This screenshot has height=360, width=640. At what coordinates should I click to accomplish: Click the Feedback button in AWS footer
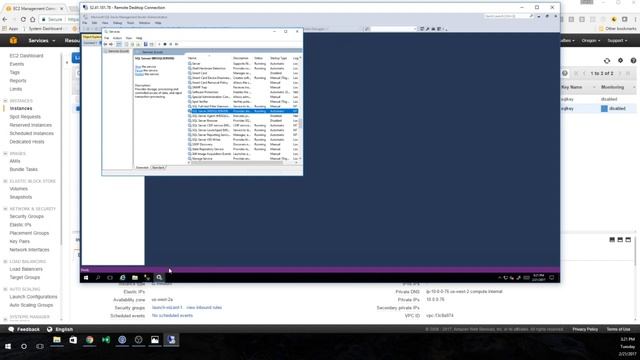[x=24, y=329]
